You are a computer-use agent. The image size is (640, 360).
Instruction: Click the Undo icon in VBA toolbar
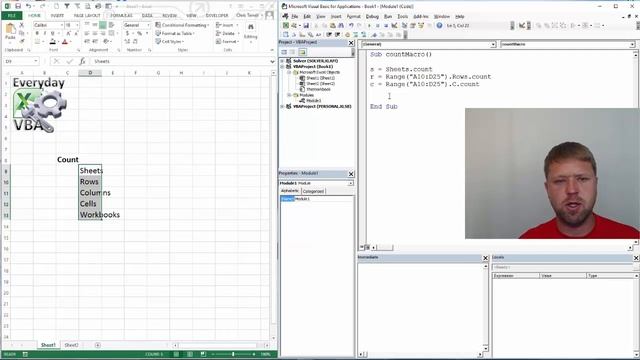(351, 26)
